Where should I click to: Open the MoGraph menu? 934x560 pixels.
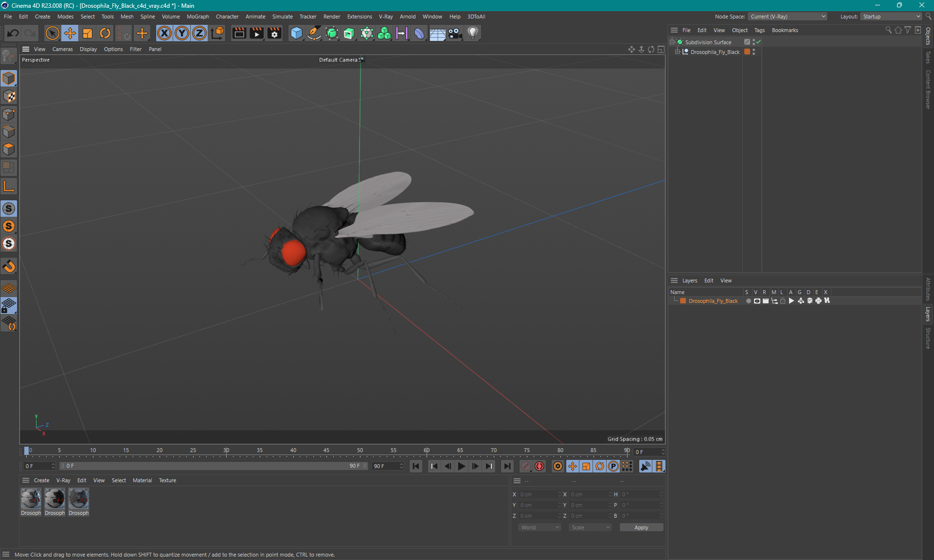click(196, 16)
